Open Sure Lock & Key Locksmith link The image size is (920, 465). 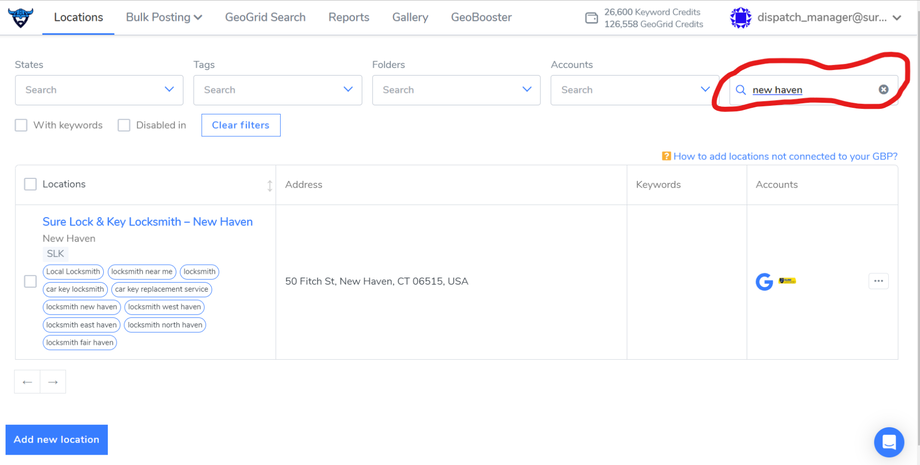(x=147, y=222)
